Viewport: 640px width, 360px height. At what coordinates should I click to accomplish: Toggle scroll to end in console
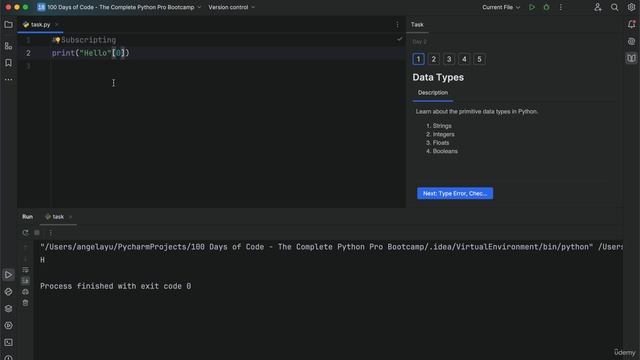click(x=25, y=281)
